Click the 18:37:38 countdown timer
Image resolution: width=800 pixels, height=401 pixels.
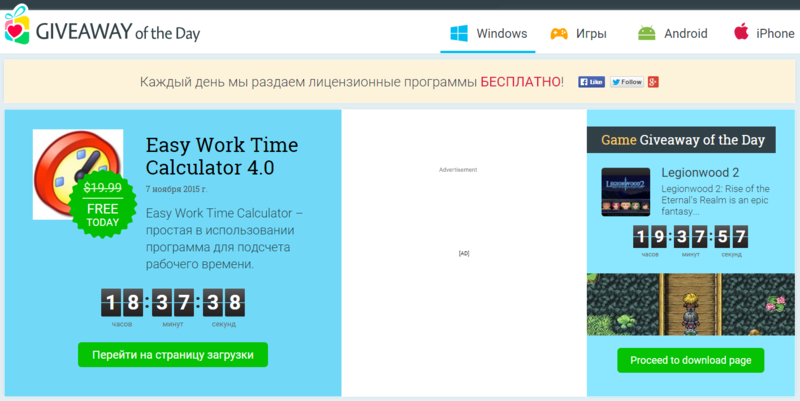[x=173, y=303]
